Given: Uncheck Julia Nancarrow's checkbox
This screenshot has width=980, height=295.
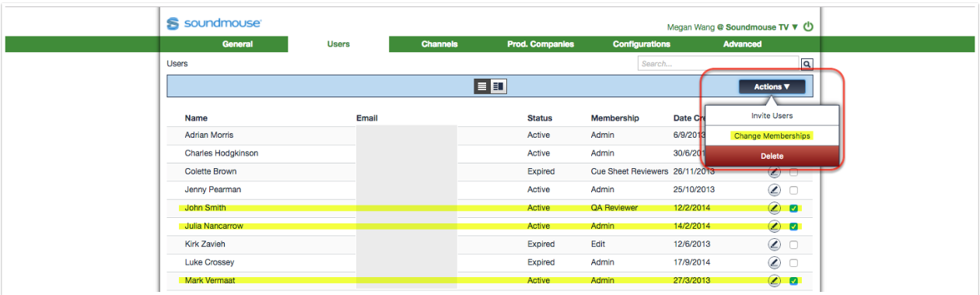Looking at the screenshot, I should (x=793, y=227).
